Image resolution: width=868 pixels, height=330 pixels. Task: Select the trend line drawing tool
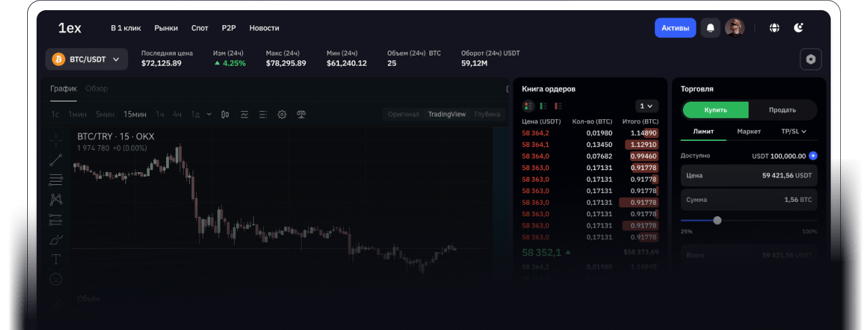click(x=56, y=160)
